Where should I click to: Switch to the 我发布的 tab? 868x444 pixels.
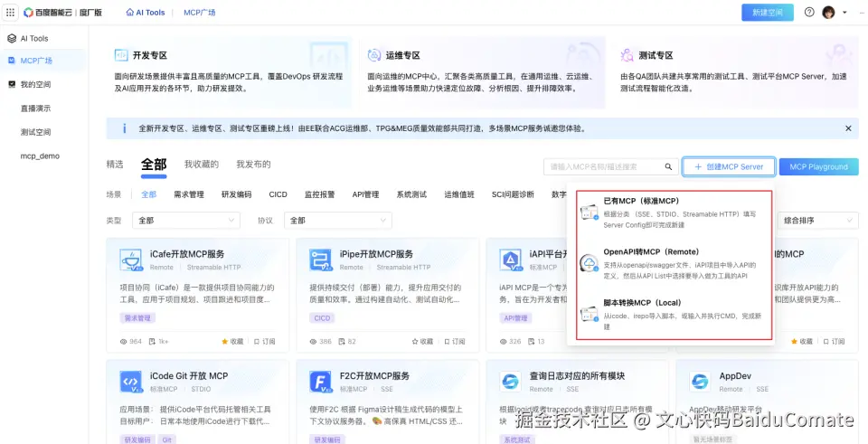(x=253, y=165)
